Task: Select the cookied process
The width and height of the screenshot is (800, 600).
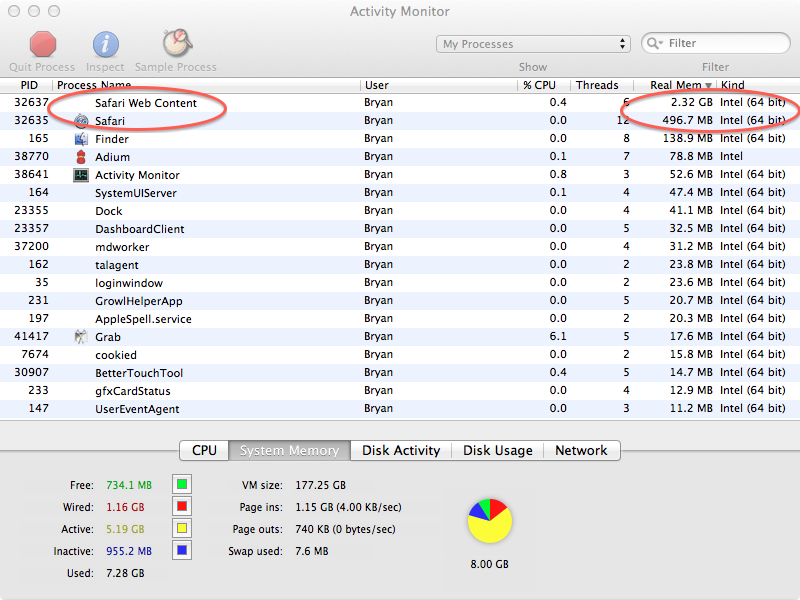Action: (400, 355)
